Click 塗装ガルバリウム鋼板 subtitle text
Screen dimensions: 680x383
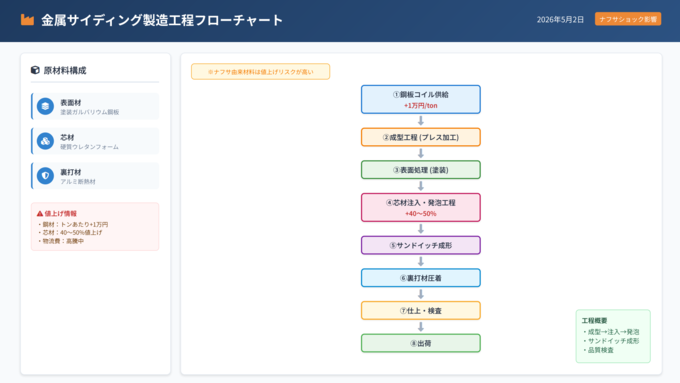[89, 112]
